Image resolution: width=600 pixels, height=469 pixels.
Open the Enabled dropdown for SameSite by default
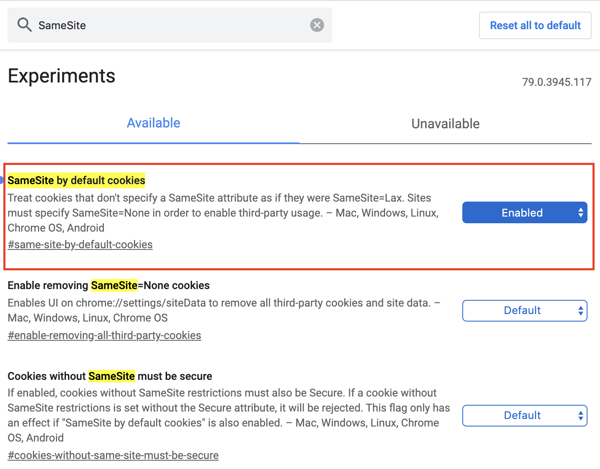point(525,212)
